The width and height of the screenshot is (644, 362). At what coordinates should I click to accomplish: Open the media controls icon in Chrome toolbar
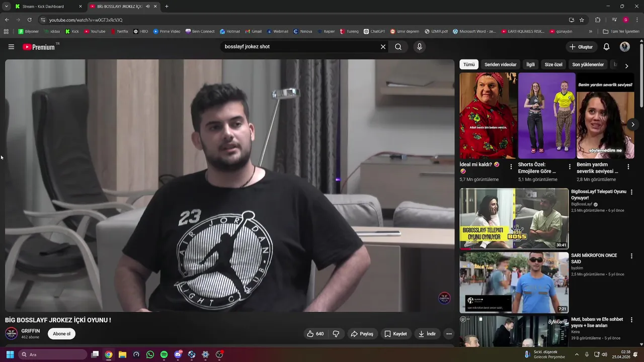[614, 20]
